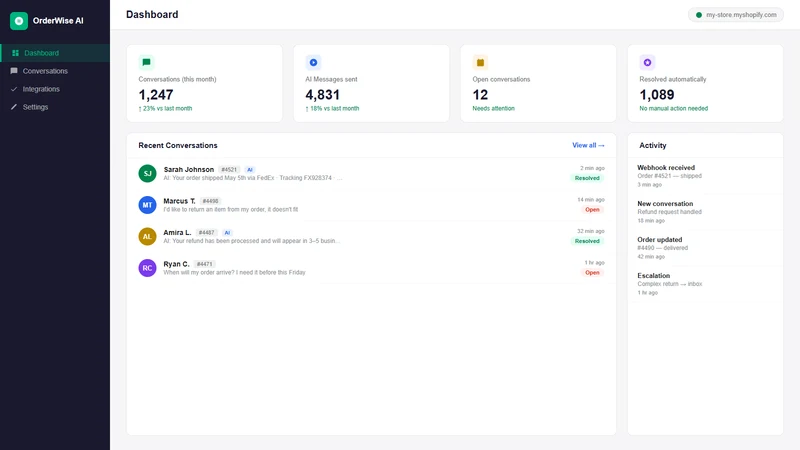Click the 1,089 resolved automatically count
The image size is (800, 450).
click(x=657, y=95)
